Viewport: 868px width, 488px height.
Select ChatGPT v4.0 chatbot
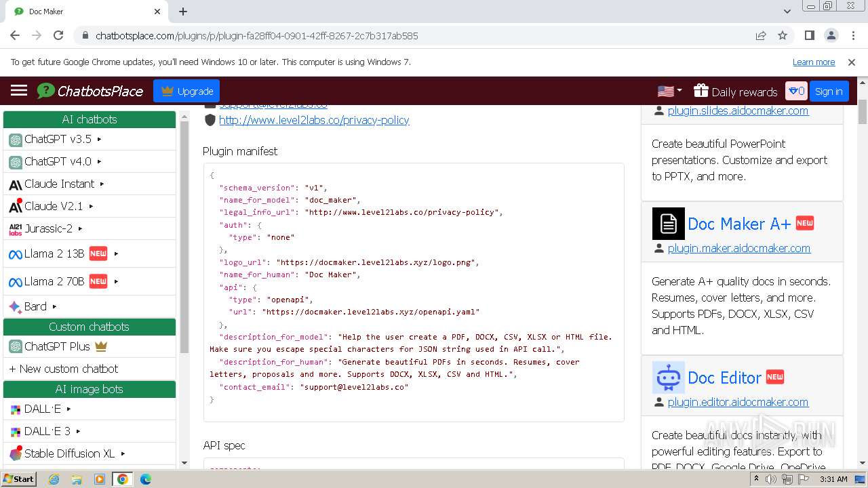[x=58, y=161]
